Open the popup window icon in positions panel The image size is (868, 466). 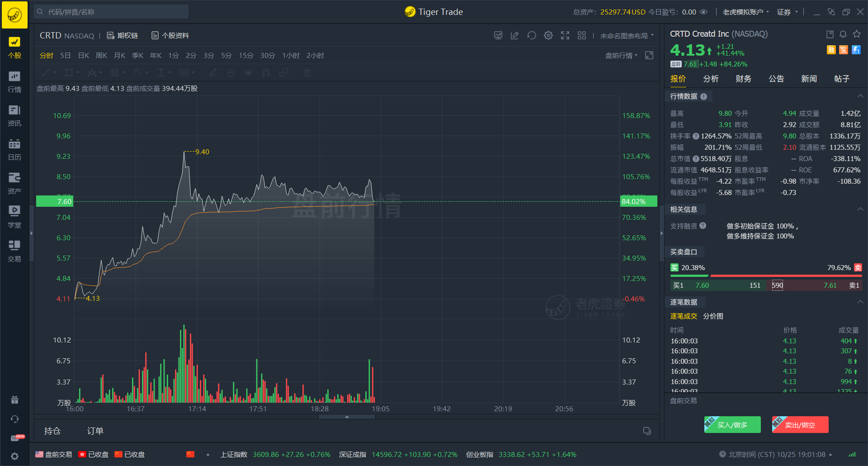click(x=647, y=431)
